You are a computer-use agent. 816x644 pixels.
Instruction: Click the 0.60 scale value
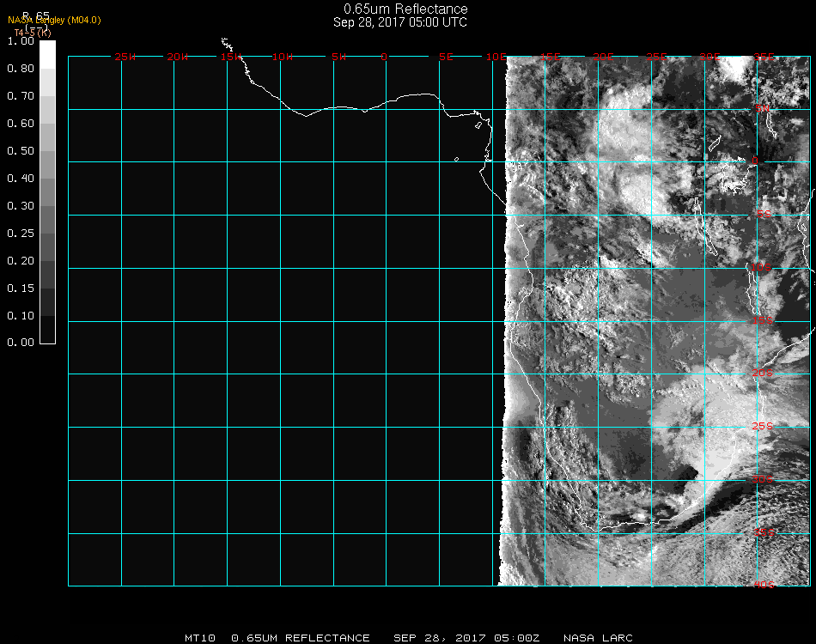pos(21,124)
